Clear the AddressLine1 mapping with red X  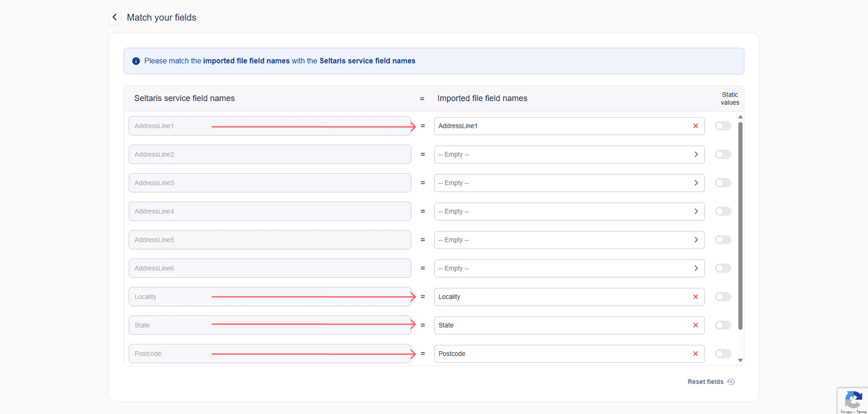click(x=695, y=126)
